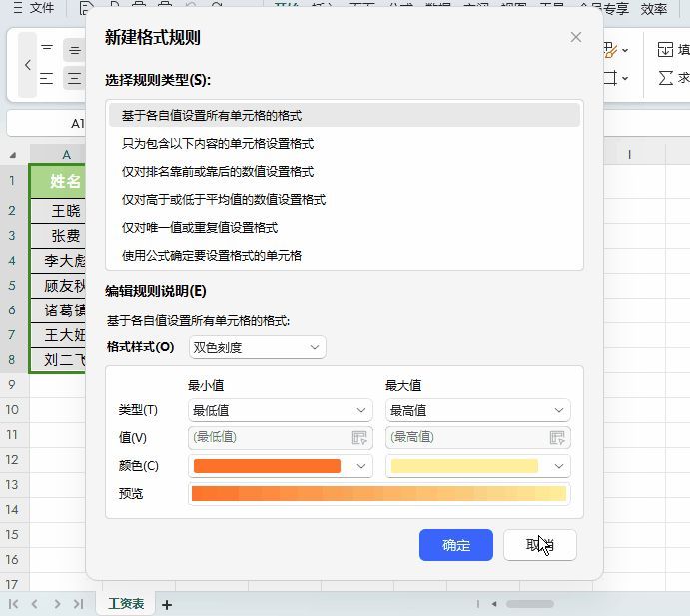Select rule type 基于各自值设置所有单元格的格式
Image resolution: width=690 pixels, height=616 pixels.
coord(345,115)
